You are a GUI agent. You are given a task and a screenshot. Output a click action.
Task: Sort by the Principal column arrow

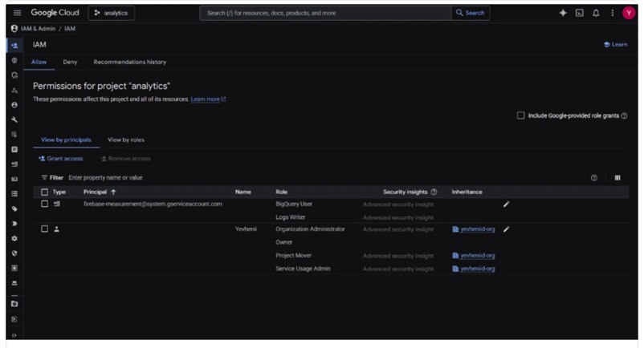click(x=113, y=192)
